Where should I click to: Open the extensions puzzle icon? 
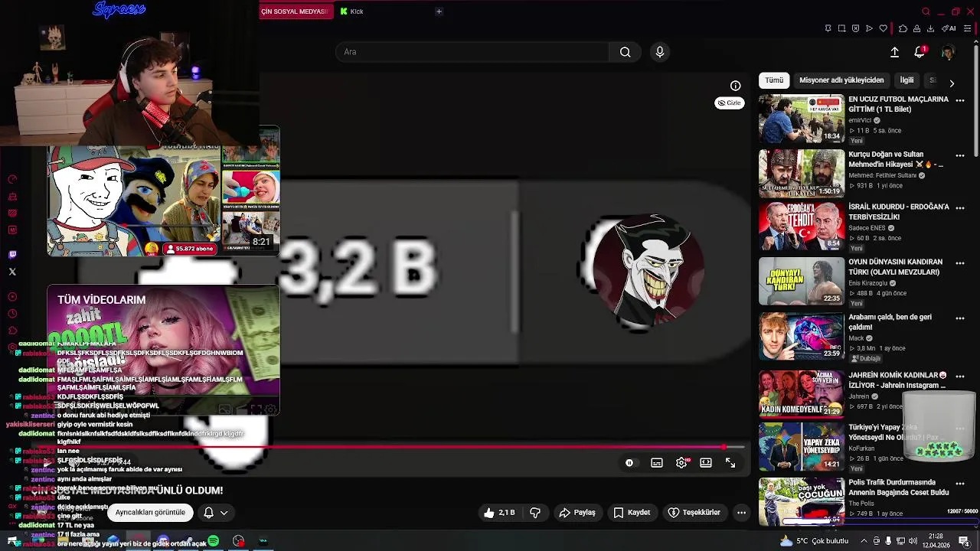point(903,28)
